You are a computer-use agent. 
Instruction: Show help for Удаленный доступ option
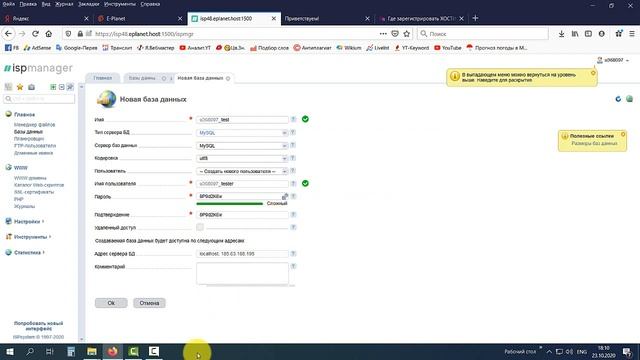click(x=293, y=227)
